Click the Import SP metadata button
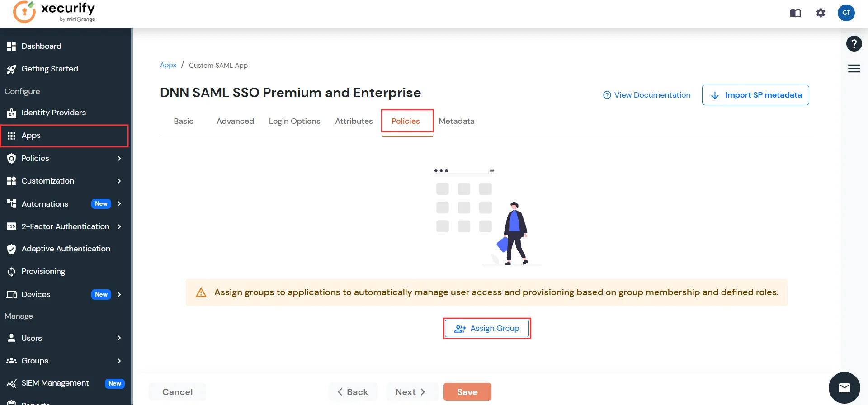Screen dimensions: 868x405 click(x=755, y=95)
